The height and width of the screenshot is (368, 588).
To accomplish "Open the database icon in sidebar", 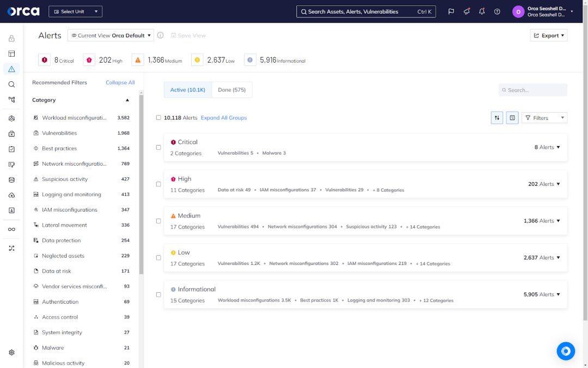I will point(11,180).
